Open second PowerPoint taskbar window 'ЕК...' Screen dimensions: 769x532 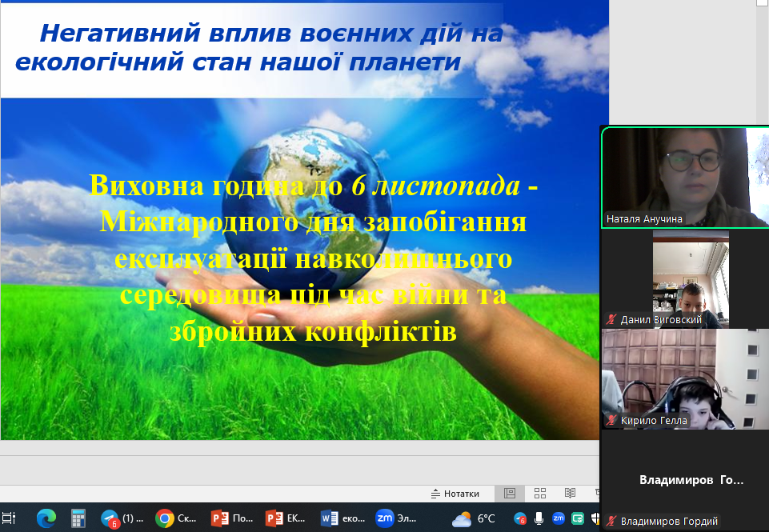(x=285, y=518)
